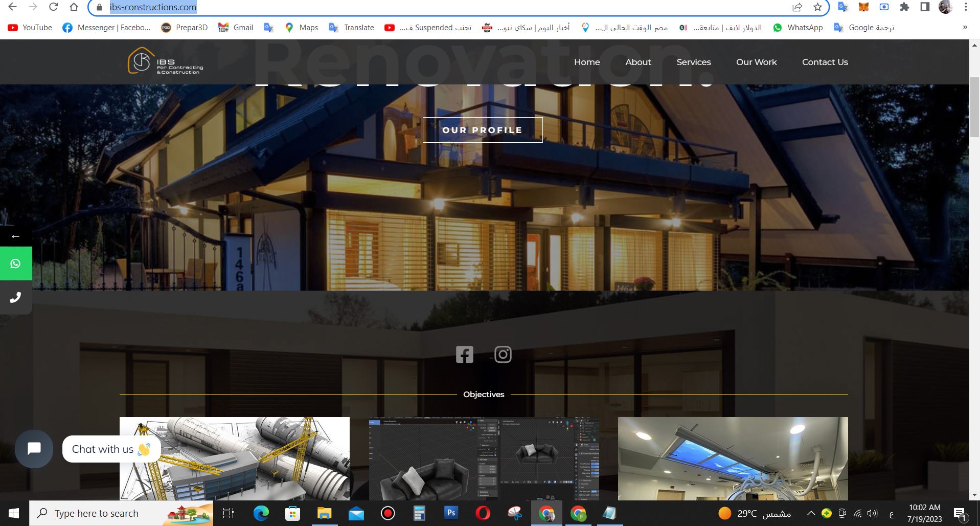Open the Chrome extensions puzzle icon
Image resolution: width=980 pixels, height=526 pixels.
coord(904,7)
